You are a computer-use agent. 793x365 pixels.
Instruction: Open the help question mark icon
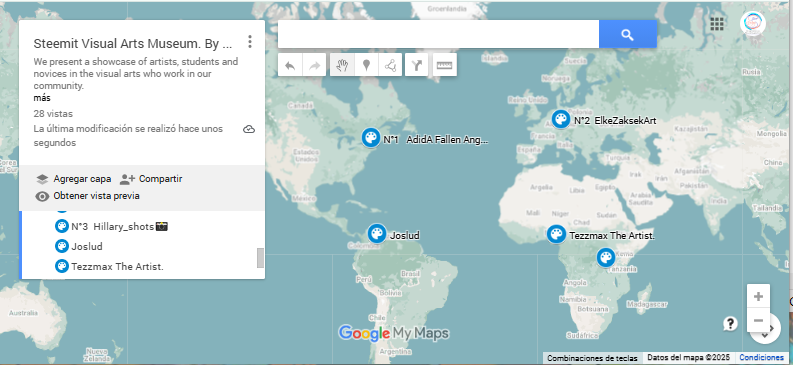pyautogui.click(x=730, y=324)
